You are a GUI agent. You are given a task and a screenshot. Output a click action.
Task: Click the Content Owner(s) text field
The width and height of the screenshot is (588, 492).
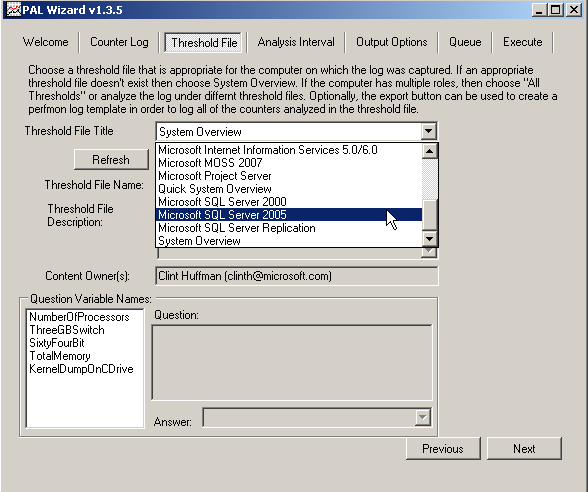(297, 276)
